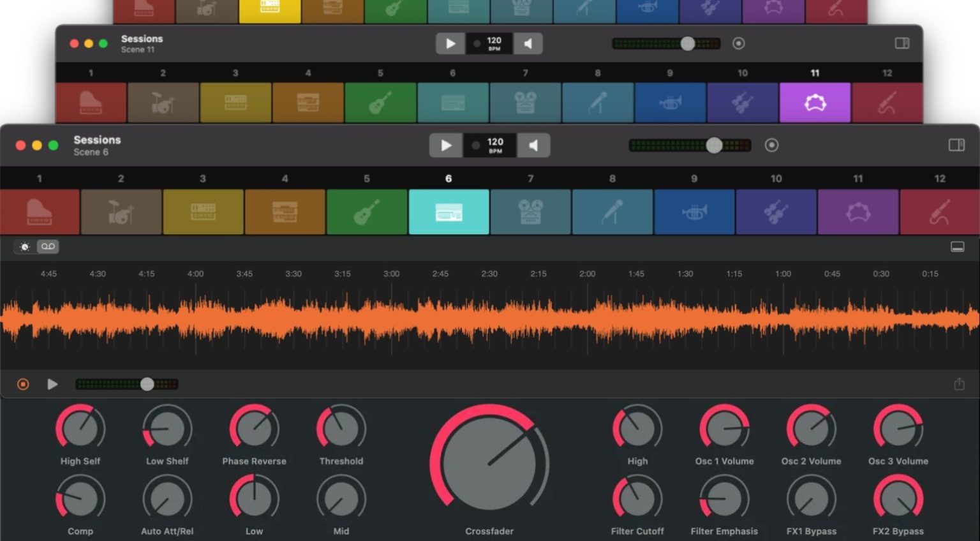This screenshot has width=980, height=541.
Task: Select scene column 7 header
Action: pos(531,179)
